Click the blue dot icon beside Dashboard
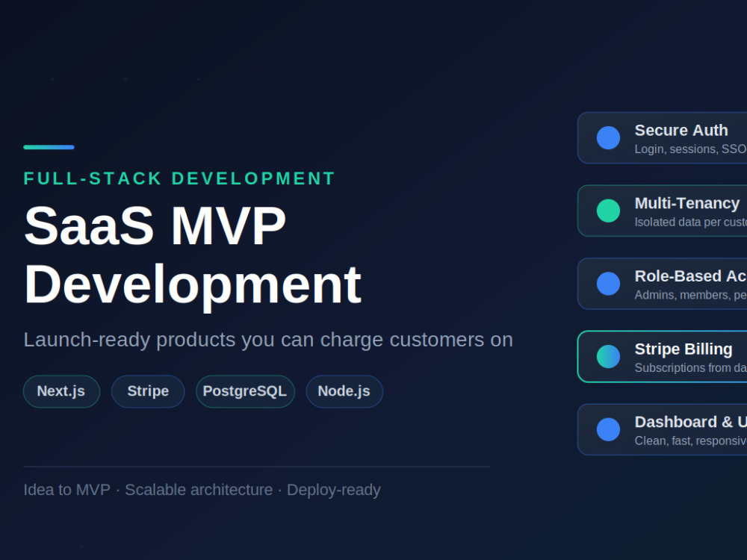 tap(608, 429)
